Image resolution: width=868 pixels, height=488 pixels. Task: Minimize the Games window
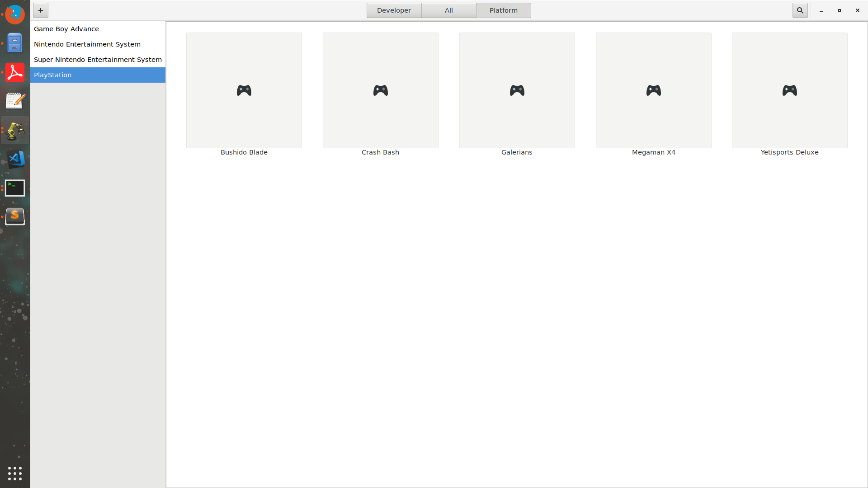point(821,10)
